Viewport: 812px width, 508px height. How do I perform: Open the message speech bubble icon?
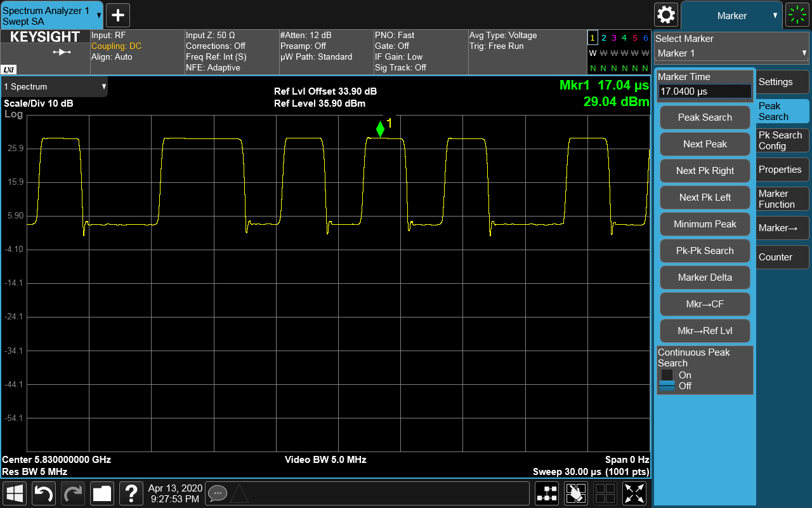point(217,493)
